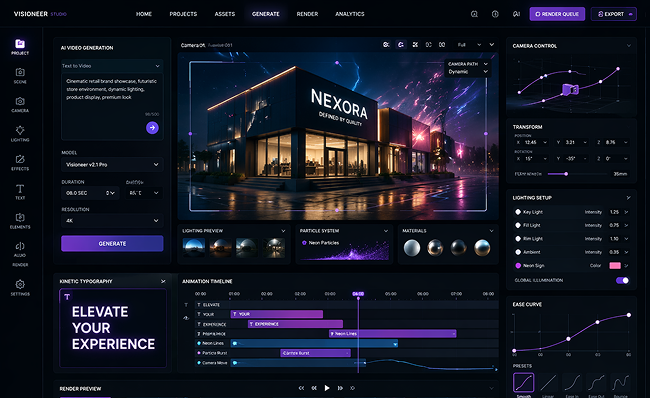Viewport: 650px width, 398px height.
Task: Click first viewport toolbar camera icon
Action: click(x=386, y=45)
